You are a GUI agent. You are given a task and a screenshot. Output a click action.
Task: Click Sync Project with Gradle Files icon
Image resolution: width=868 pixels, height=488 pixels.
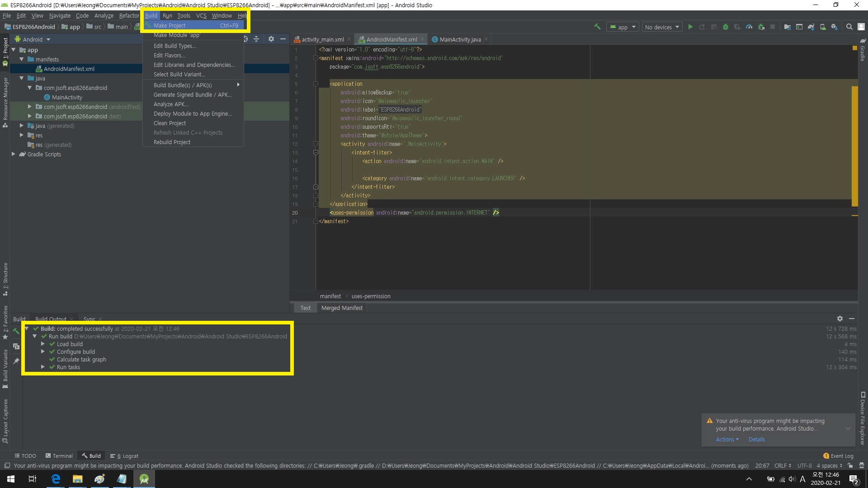(x=811, y=27)
